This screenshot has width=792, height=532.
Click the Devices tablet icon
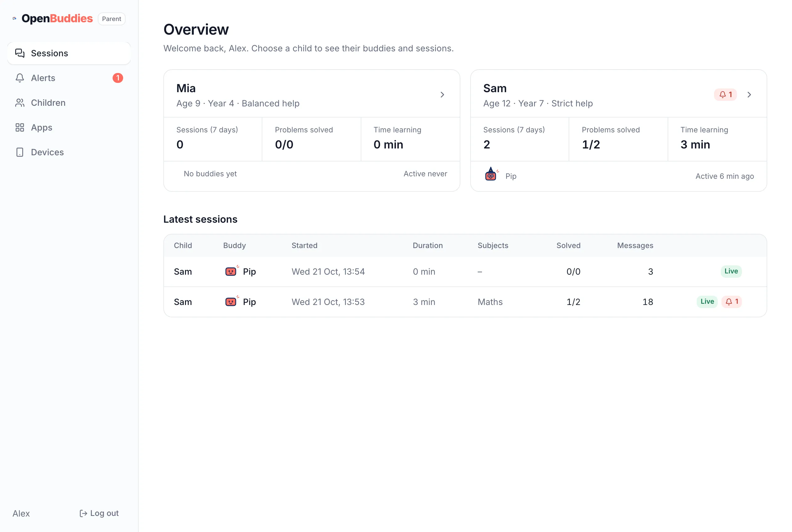20,152
